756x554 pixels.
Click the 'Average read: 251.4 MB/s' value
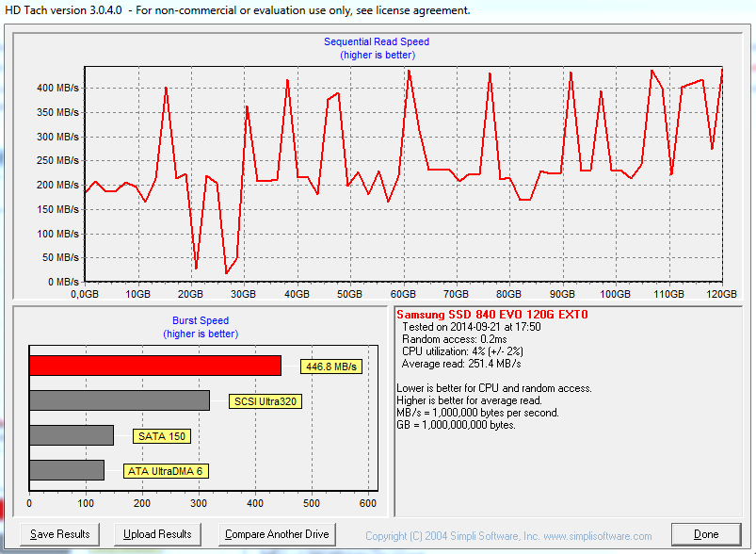click(x=461, y=364)
